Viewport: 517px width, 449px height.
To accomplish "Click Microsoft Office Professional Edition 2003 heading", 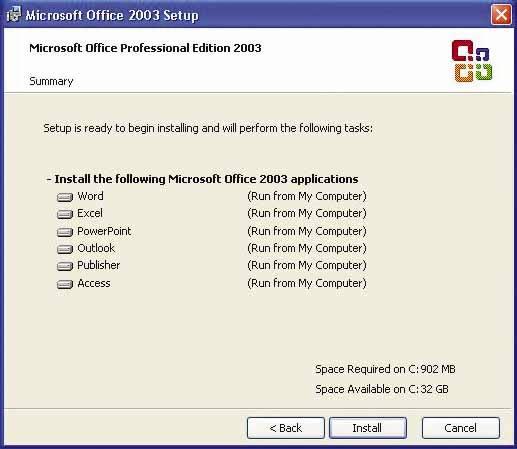I will [145, 48].
